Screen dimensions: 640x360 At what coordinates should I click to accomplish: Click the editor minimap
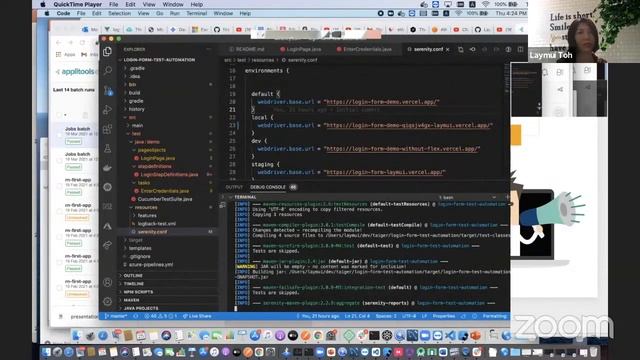tap(507, 78)
